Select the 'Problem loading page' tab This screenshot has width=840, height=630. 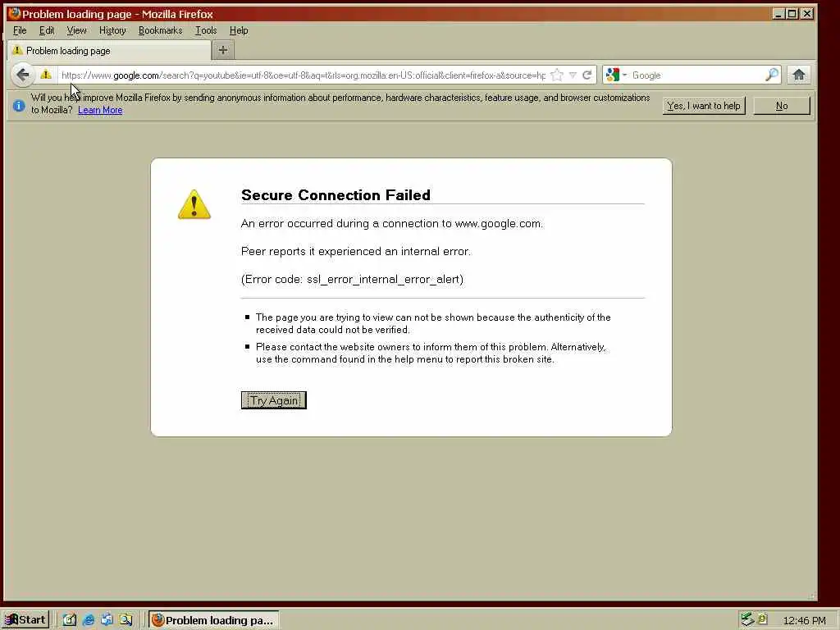pyautogui.click(x=109, y=50)
